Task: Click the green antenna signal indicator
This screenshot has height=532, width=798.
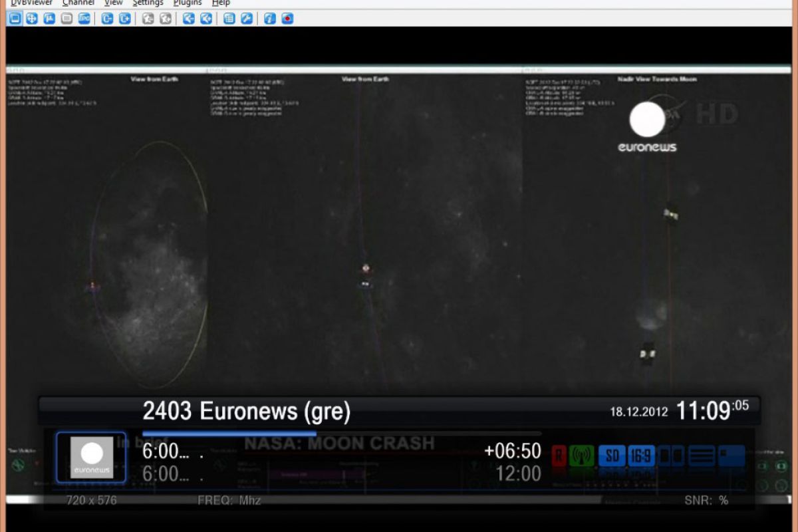Action: [582, 456]
